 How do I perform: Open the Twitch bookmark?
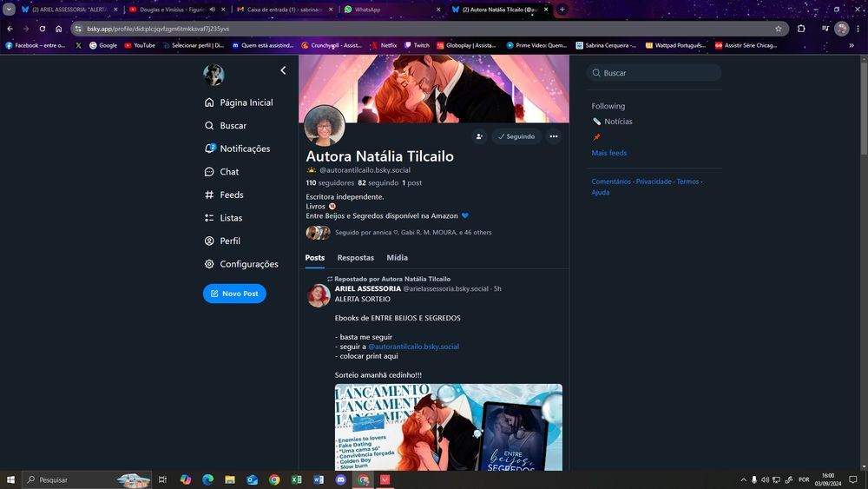[417, 45]
